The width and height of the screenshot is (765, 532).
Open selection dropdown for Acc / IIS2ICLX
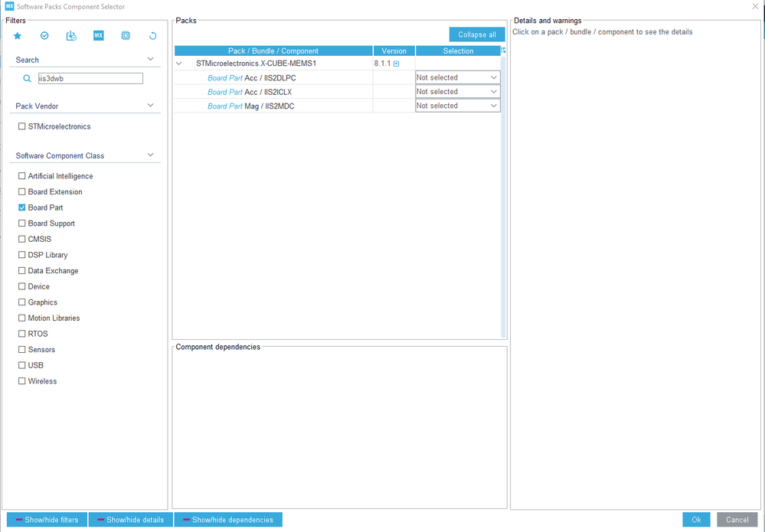[x=458, y=92]
